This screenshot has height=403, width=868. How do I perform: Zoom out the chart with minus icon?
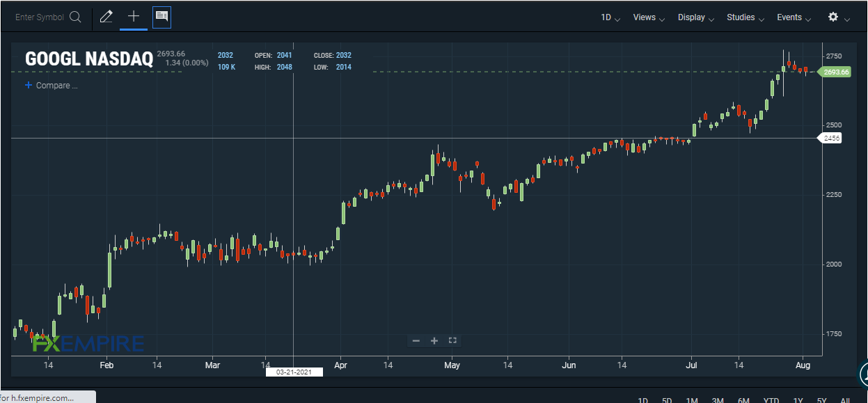[x=416, y=340]
